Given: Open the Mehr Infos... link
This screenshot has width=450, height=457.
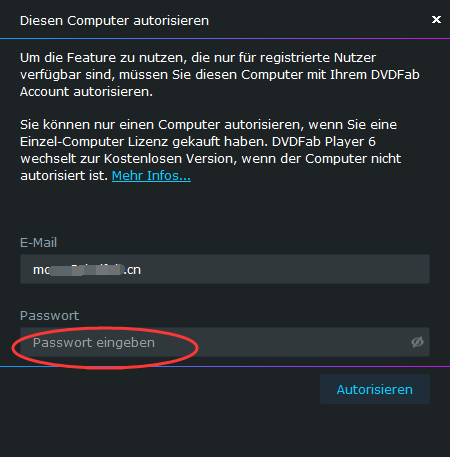Looking at the screenshot, I should [x=151, y=176].
